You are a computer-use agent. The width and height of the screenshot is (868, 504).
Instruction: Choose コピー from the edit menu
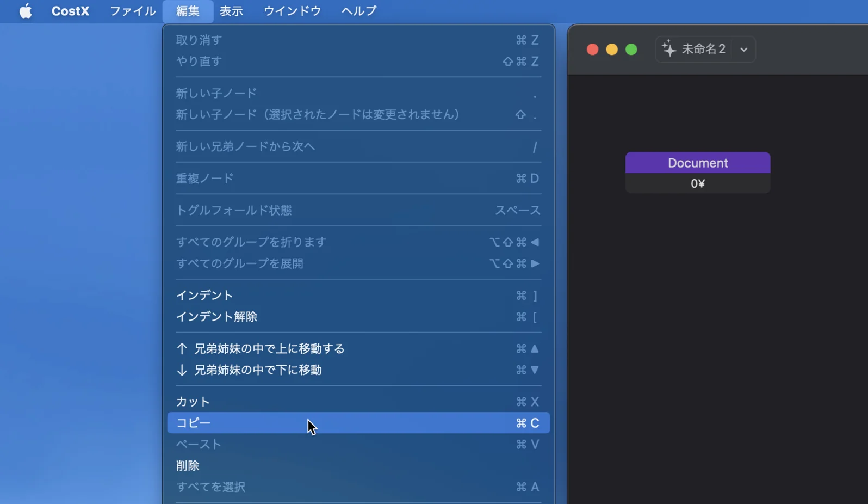coord(358,423)
